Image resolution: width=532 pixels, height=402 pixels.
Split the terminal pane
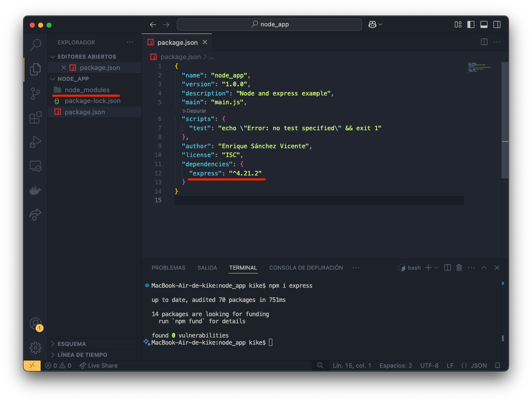point(447,268)
